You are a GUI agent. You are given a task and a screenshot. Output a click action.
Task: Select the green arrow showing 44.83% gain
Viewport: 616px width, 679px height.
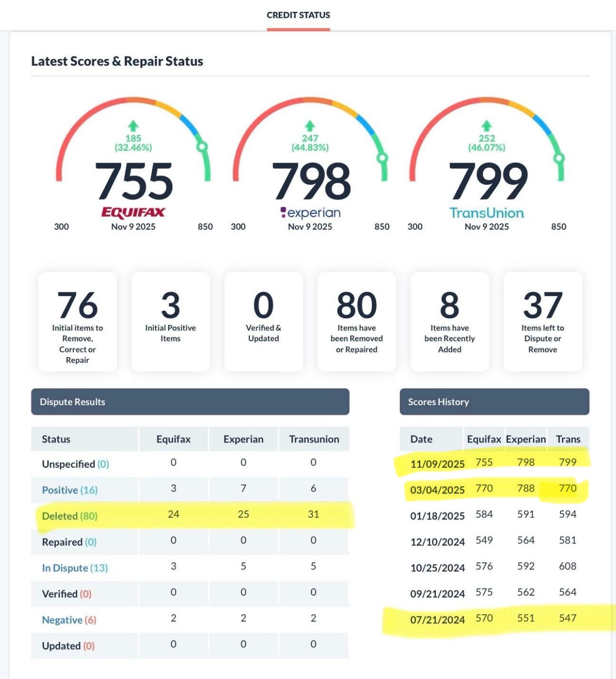tap(309, 126)
